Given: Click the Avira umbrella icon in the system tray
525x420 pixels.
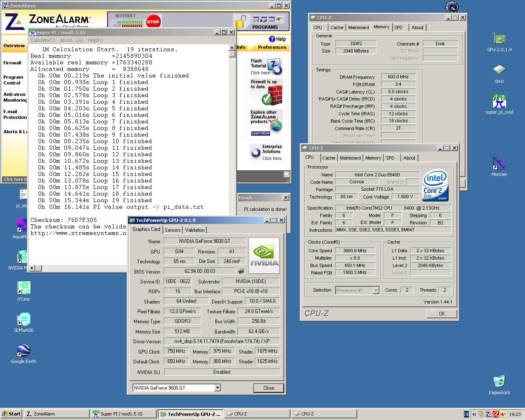Looking at the screenshot, I should (x=495, y=414).
